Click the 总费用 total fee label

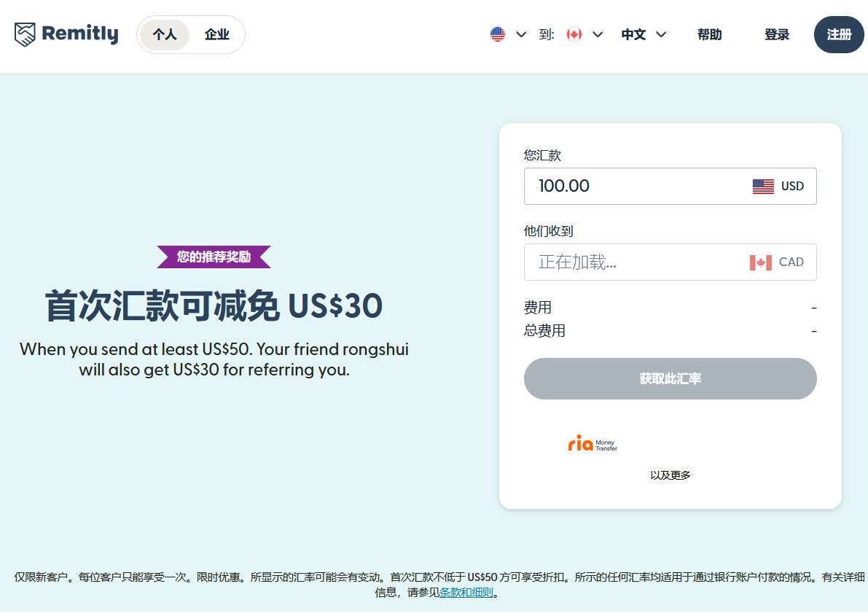click(x=544, y=331)
